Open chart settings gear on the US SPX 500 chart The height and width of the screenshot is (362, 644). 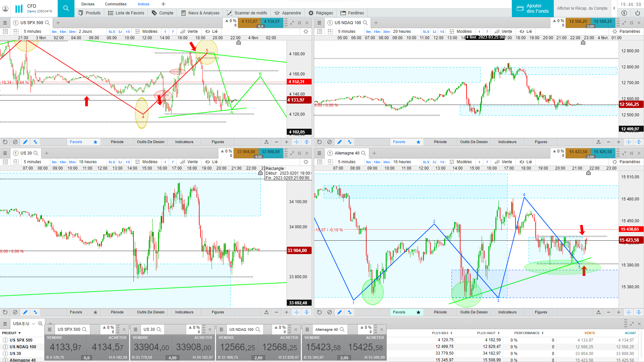306,32
